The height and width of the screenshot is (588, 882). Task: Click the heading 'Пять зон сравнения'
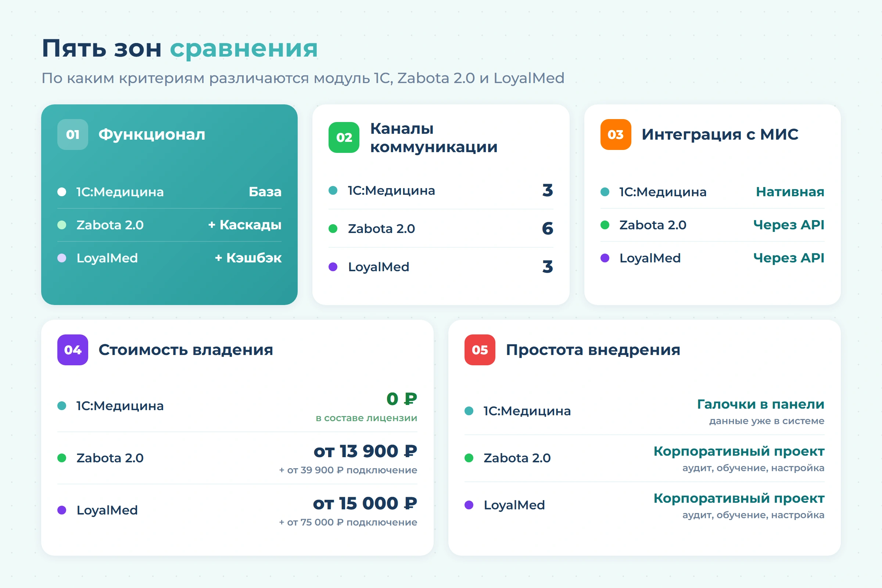pyautogui.click(x=180, y=49)
